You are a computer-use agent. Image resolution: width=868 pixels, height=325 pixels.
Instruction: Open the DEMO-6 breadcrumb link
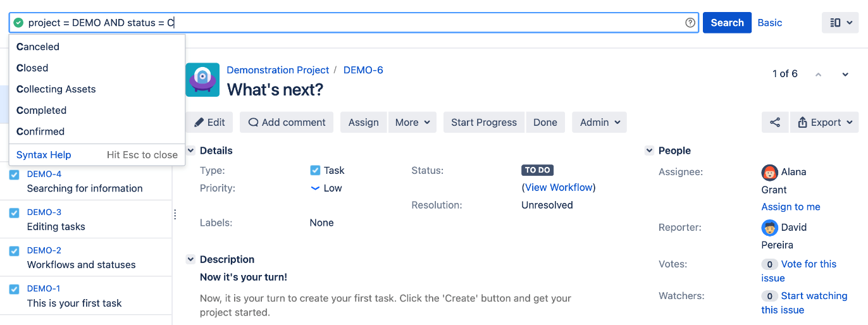click(x=363, y=70)
